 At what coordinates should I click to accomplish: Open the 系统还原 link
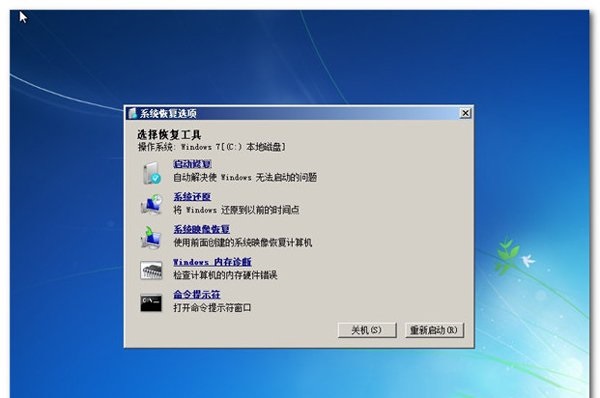pyautogui.click(x=192, y=197)
